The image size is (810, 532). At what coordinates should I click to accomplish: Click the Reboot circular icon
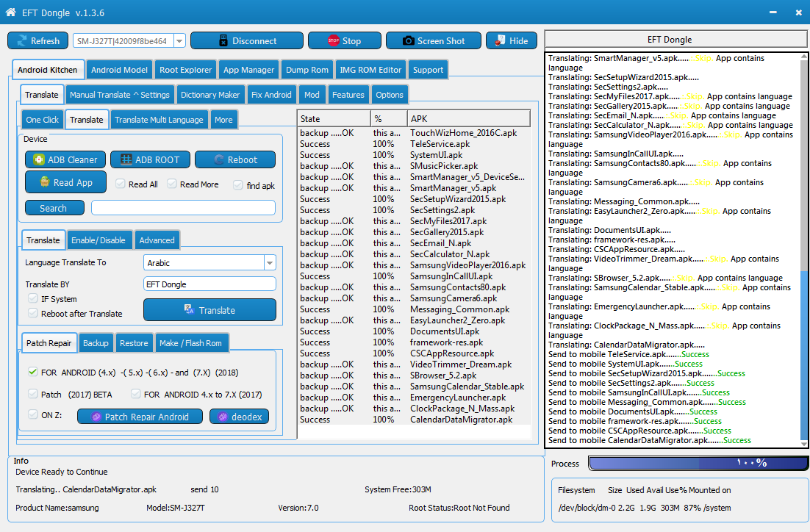[x=219, y=159]
